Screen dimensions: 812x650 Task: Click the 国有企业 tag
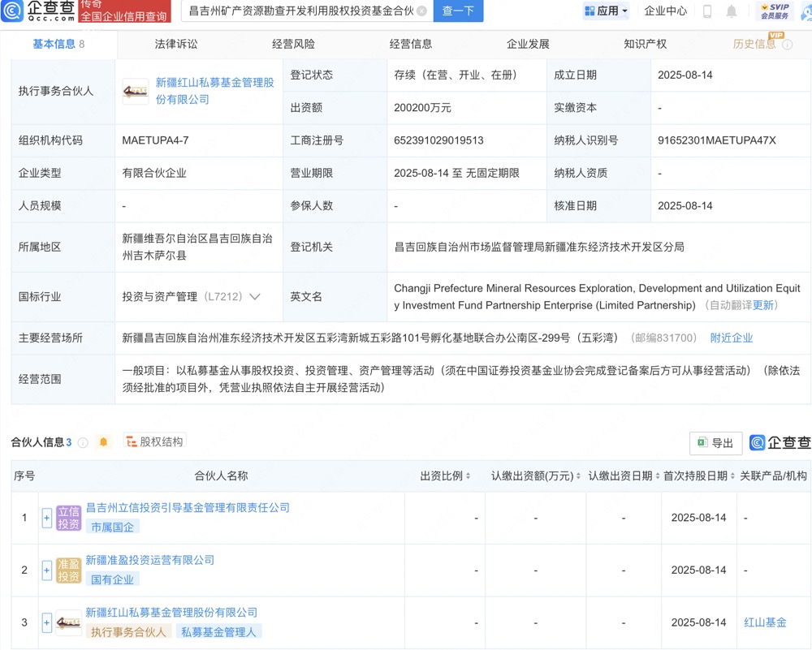112,580
